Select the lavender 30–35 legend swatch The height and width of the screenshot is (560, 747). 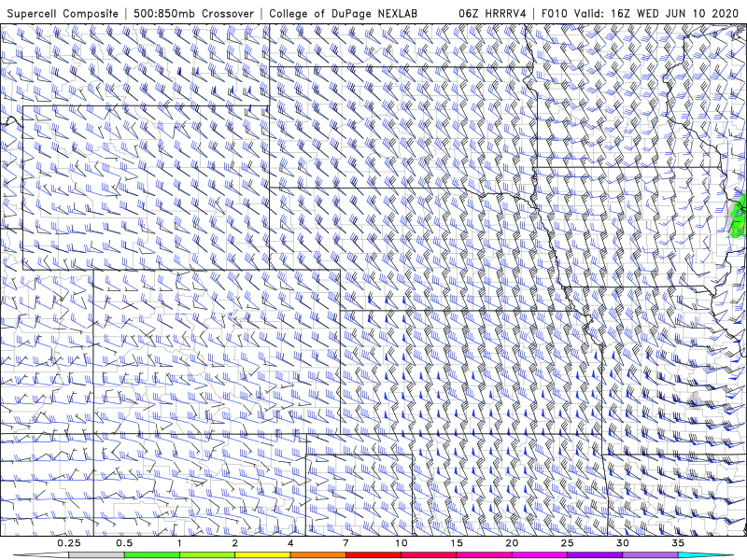coord(650,555)
